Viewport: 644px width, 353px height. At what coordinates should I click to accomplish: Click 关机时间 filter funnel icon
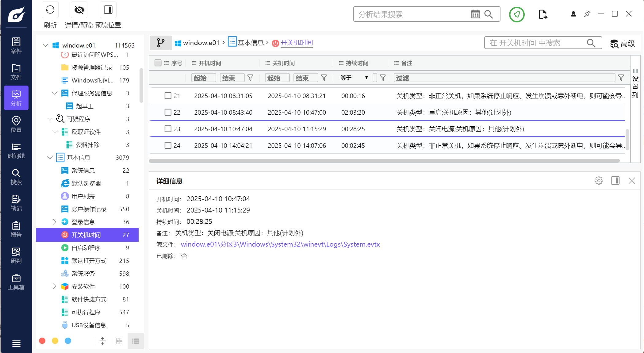pyautogui.click(x=324, y=78)
